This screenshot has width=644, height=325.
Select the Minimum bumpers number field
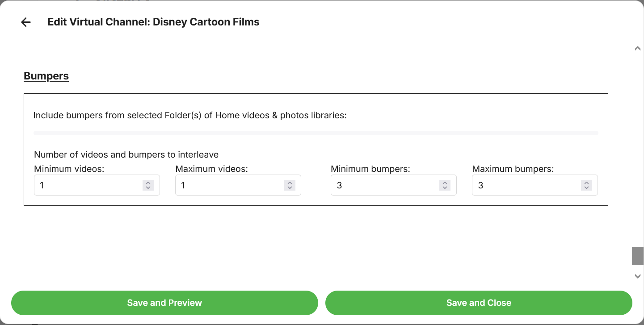coord(384,185)
